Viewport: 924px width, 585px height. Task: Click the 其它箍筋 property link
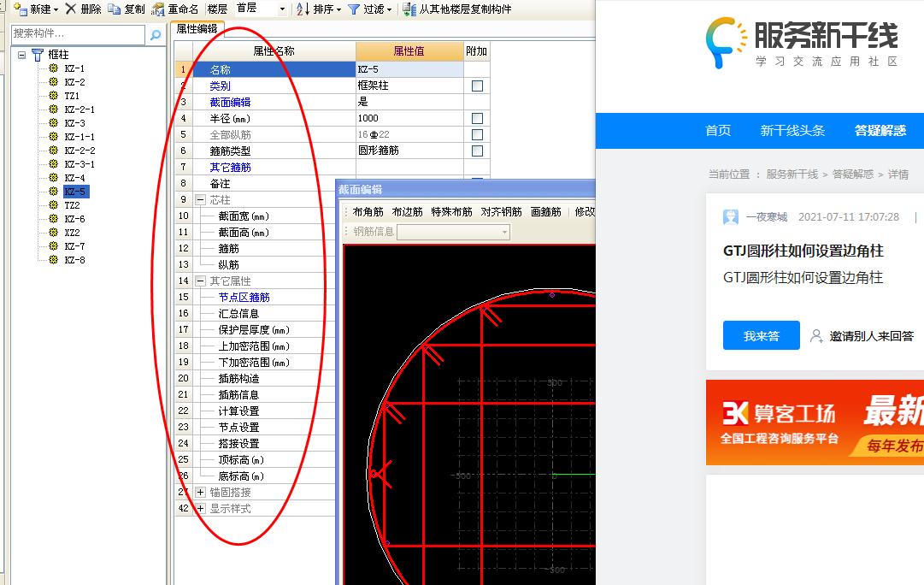[x=231, y=168]
